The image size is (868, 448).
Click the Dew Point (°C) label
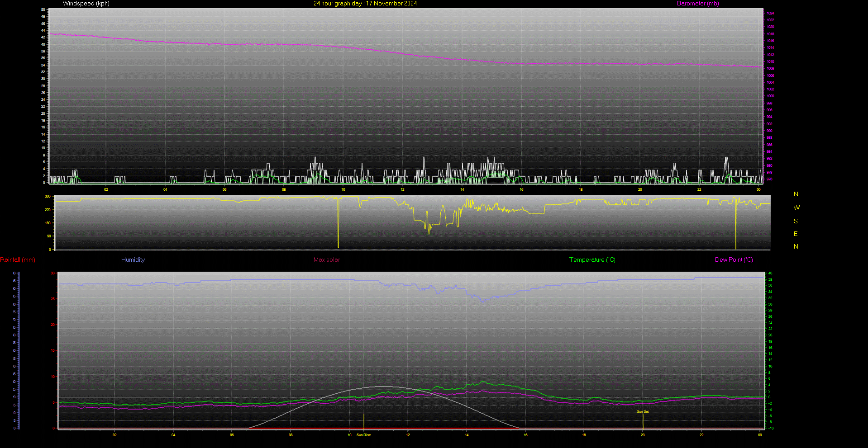tap(734, 260)
